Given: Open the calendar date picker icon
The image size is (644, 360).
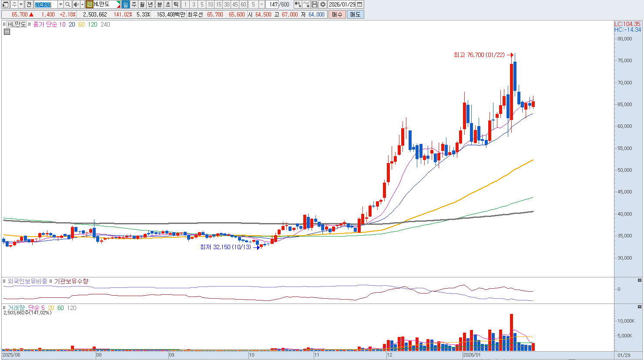Looking at the screenshot, I should point(360,4).
